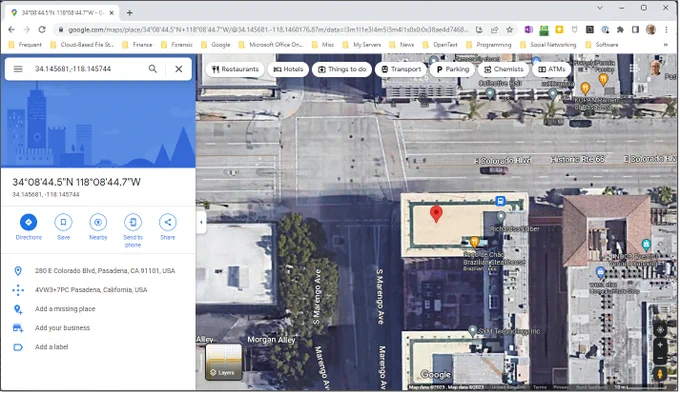The image size is (680, 394).
Task: Open the Layers map type thumbnail
Action: coord(224,362)
